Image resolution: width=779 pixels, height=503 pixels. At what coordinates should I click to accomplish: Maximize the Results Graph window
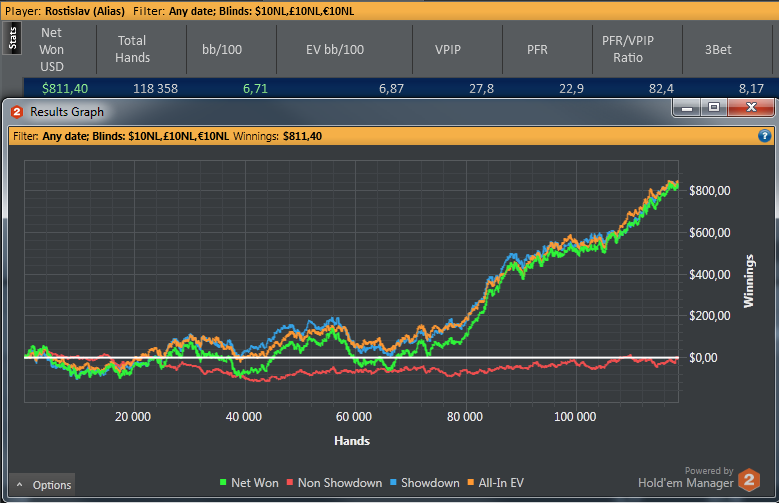[x=714, y=107]
